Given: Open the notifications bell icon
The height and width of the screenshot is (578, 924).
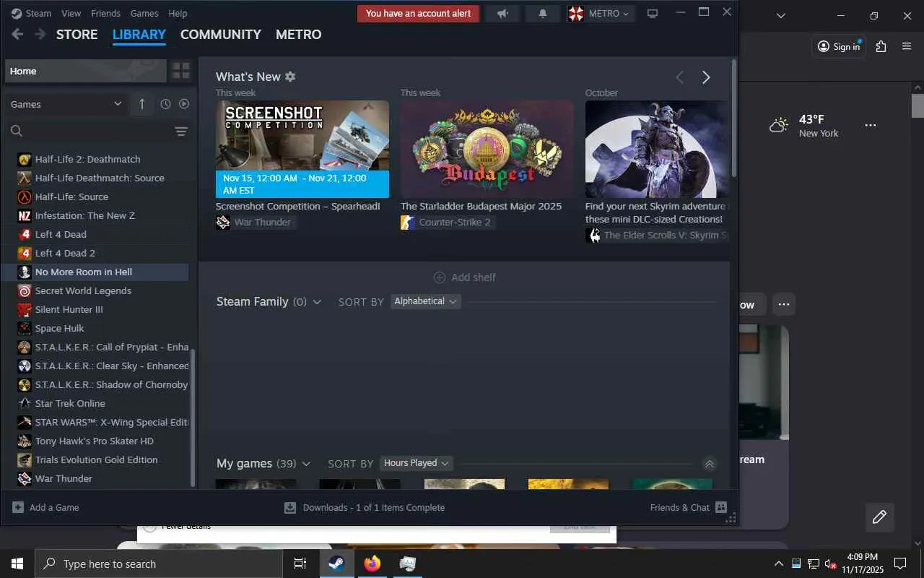Looking at the screenshot, I should tap(543, 13).
